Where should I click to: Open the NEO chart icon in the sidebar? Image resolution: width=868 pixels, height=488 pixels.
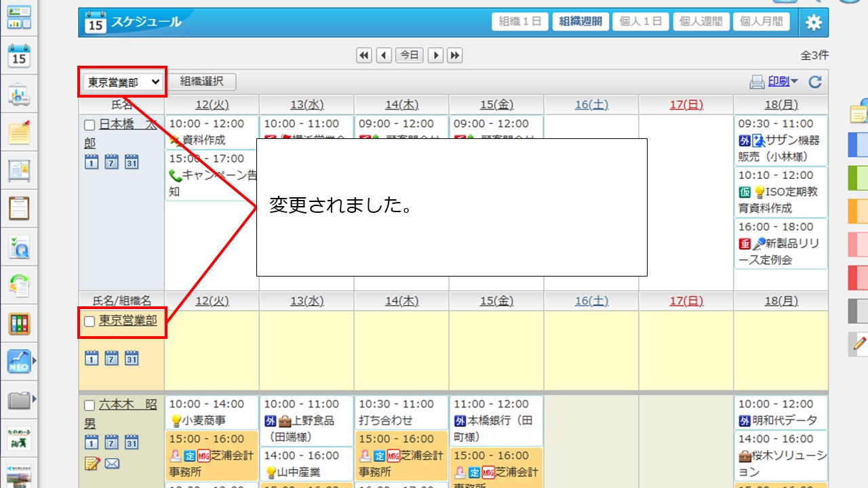[19, 362]
